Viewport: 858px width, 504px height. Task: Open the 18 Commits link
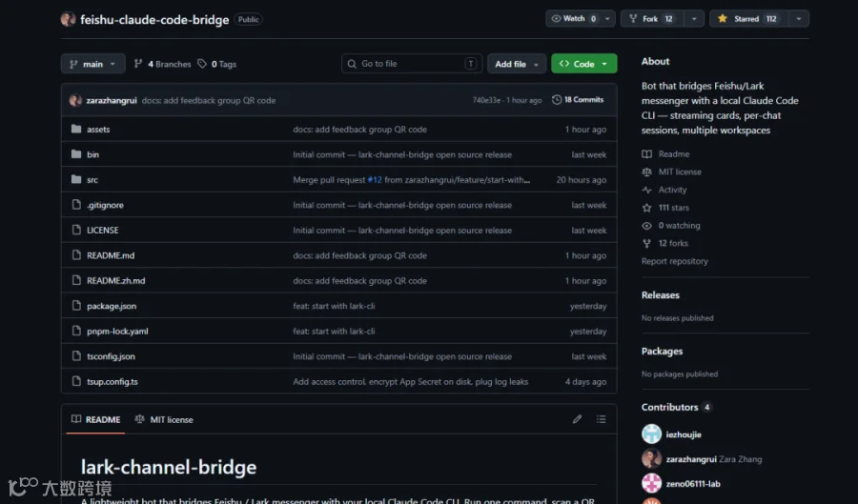point(578,99)
